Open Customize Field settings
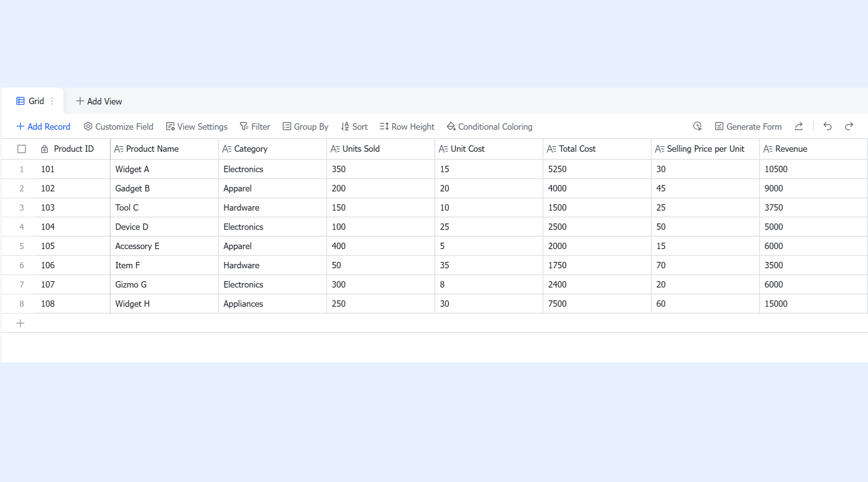The image size is (868, 482). pyautogui.click(x=119, y=127)
